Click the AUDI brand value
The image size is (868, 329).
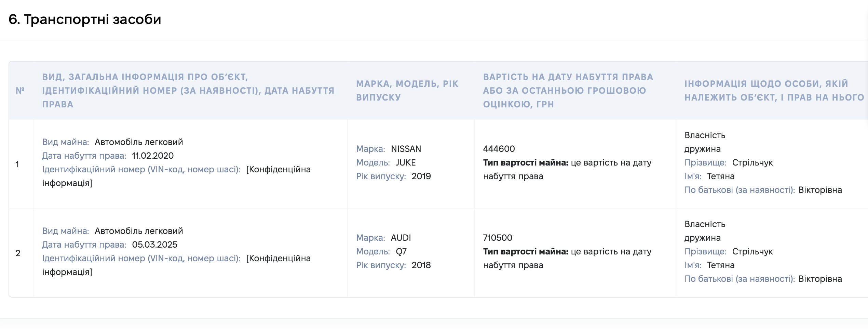point(401,238)
